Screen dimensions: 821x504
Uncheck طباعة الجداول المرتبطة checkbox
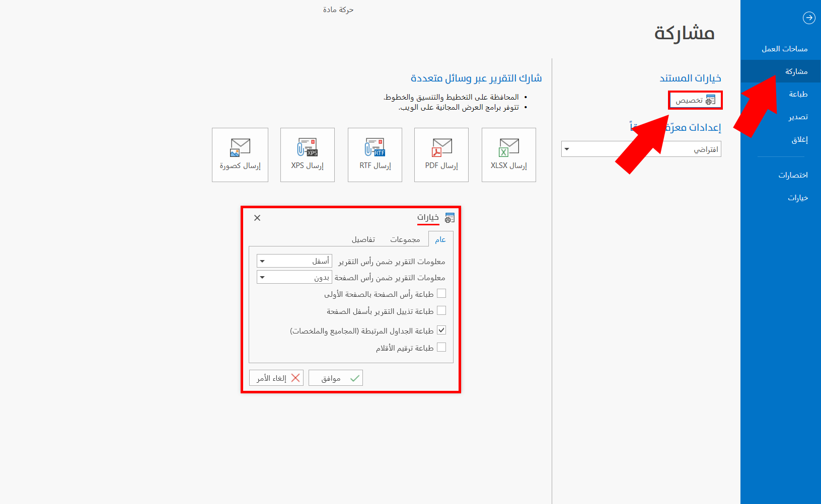pos(441,330)
